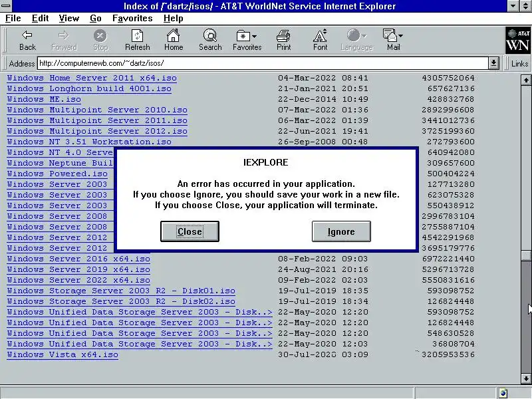Open Windows Server 2022 x64.iso
The width and height of the screenshot is (532, 399).
click(x=78, y=280)
